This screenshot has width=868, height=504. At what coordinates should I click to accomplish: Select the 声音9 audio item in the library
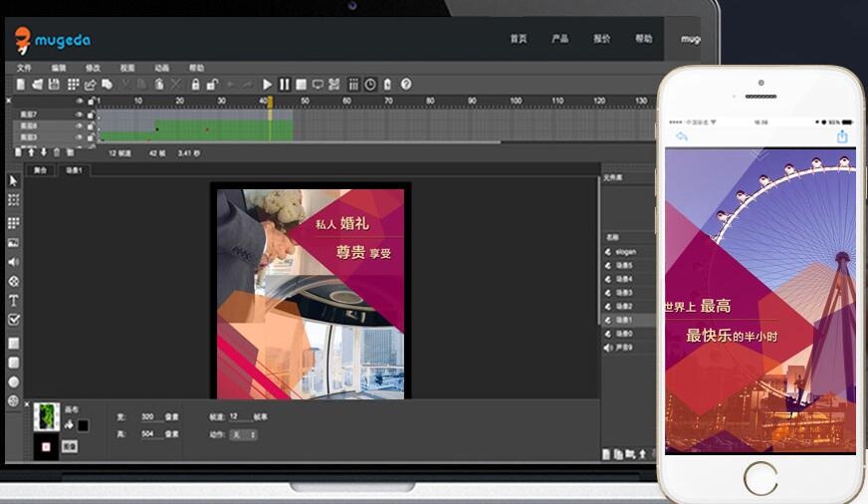(x=628, y=348)
